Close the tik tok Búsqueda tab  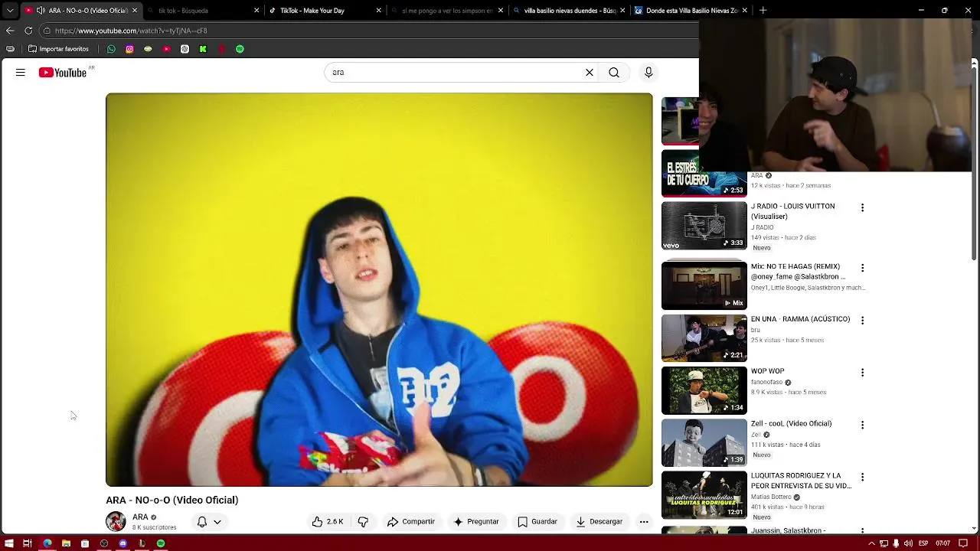(x=256, y=11)
